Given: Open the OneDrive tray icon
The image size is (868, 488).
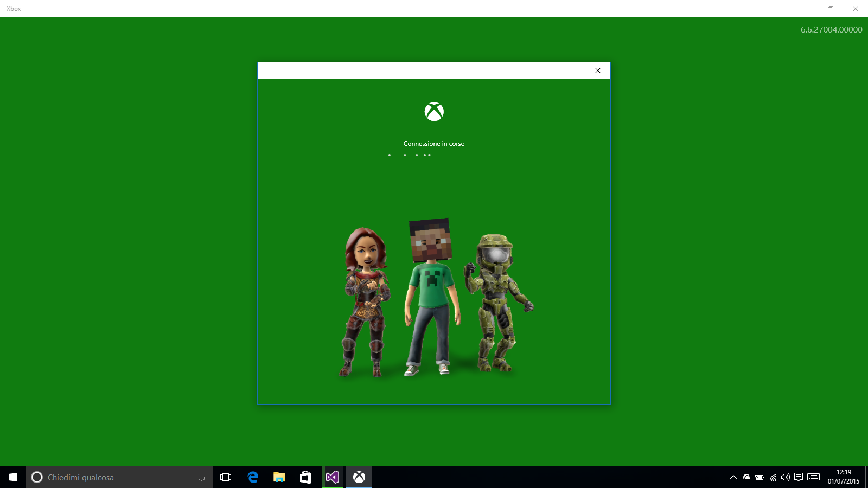Looking at the screenshot, I should [x=746, y=477].
